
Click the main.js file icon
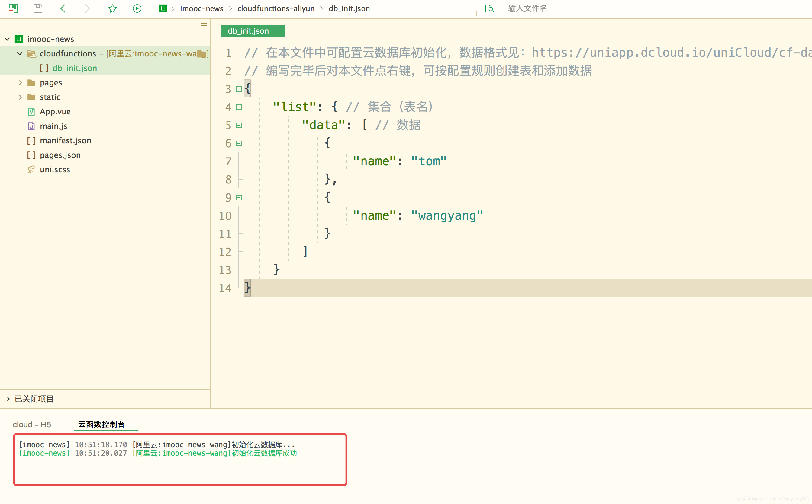pos(31,126)
